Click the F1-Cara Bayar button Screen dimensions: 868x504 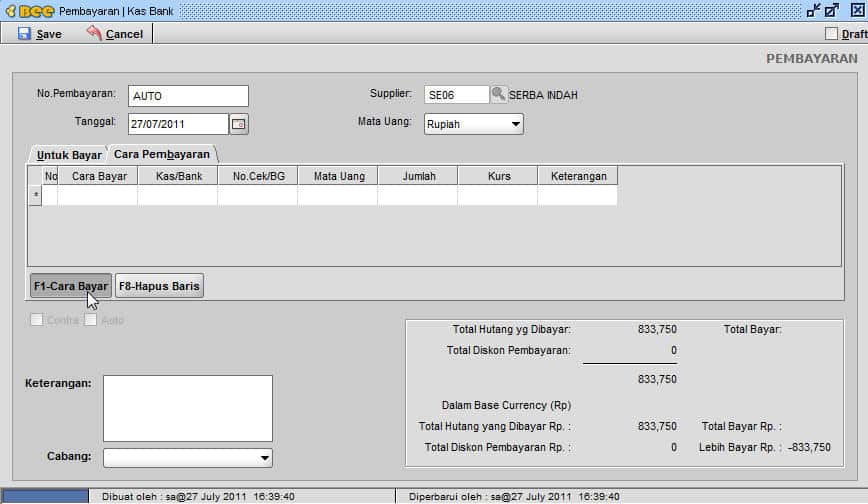pyautogui.click(x=71, y=286)
